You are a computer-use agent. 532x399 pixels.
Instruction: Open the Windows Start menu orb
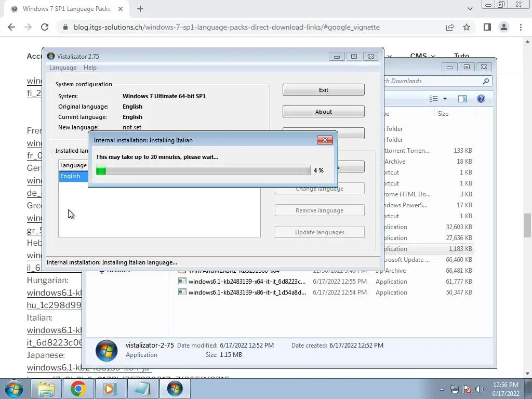14,389
